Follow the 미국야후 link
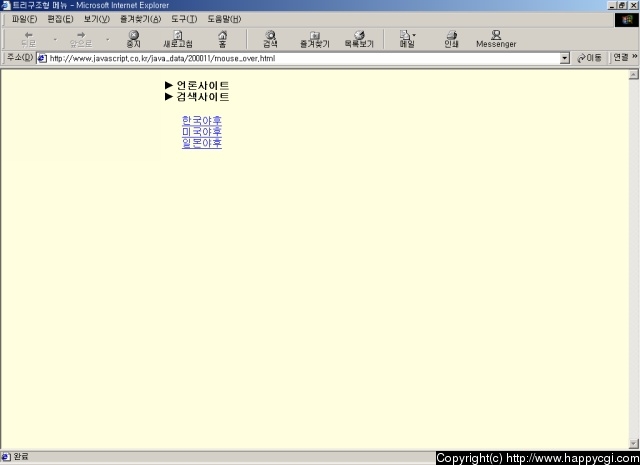Viewport: 640px width, 465px height. point(202,132)
